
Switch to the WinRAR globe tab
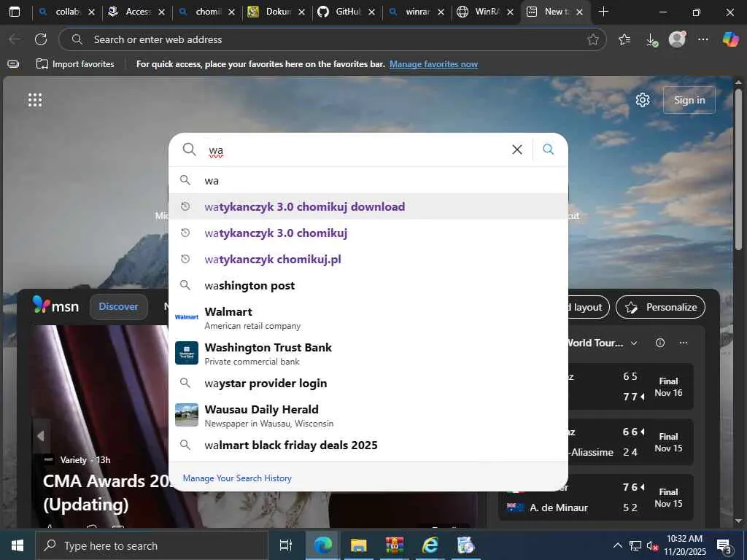pyautogui.click(x=484, y=12)
